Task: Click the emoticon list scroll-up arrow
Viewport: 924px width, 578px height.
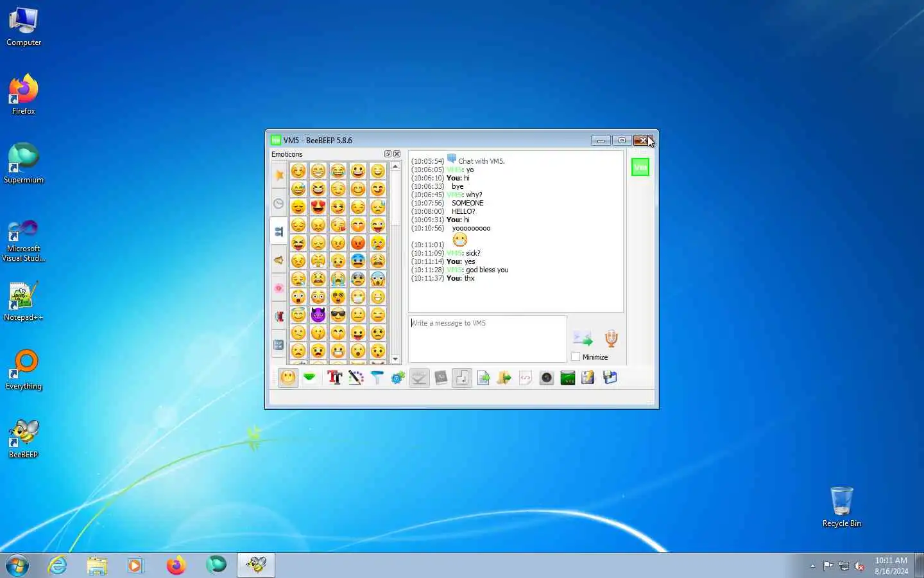Action: pos(395,166)
